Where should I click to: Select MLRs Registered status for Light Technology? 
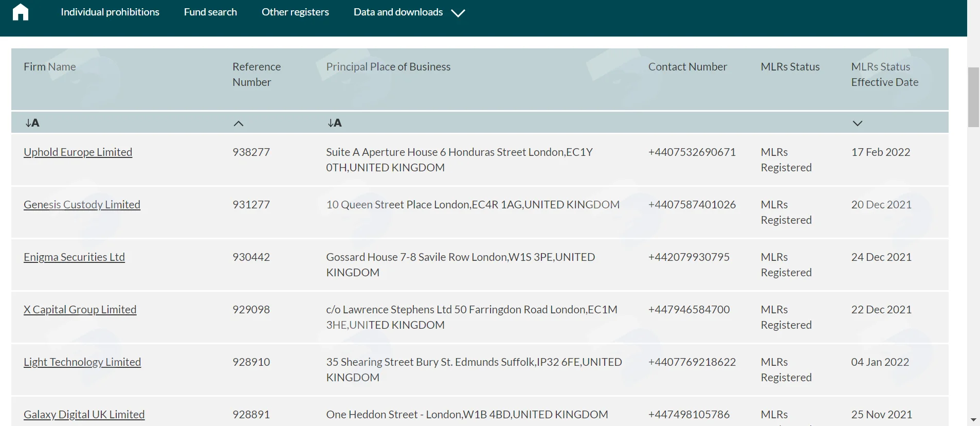[786, 370]
